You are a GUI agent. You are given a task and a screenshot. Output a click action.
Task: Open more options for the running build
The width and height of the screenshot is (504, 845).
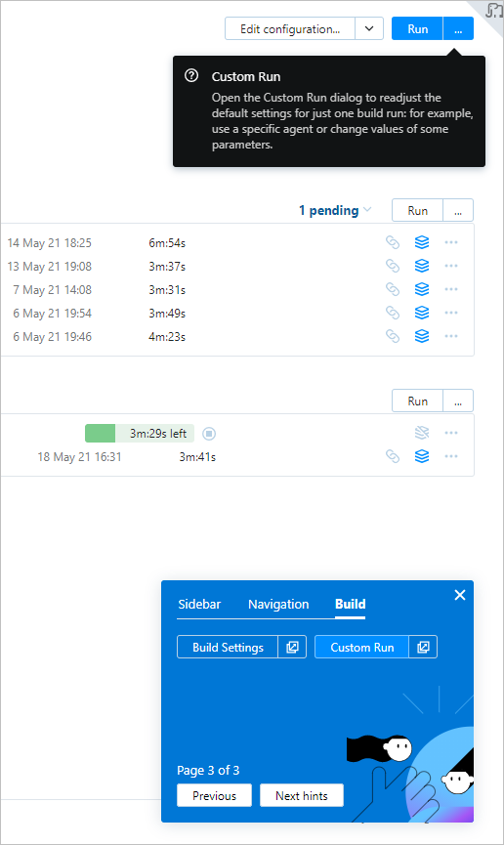click(x=451, y=433)
